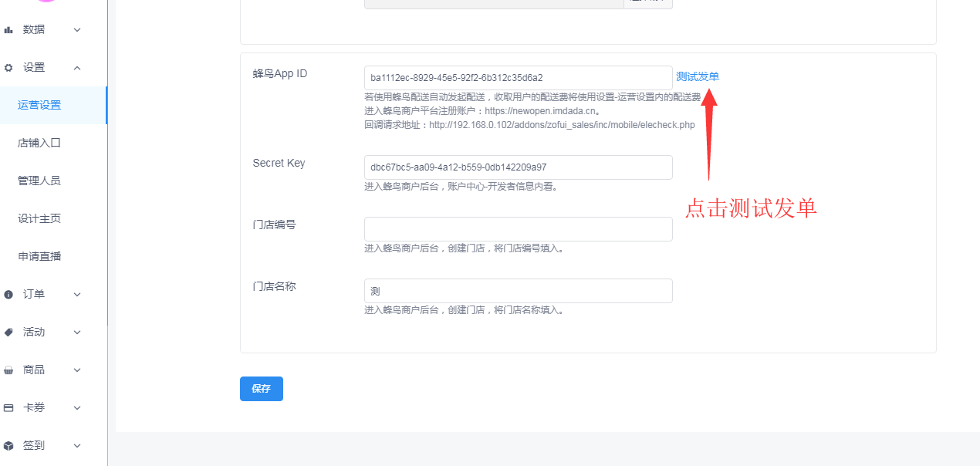Screen dimensions: 980x466
Task: Click the 活动 tag icon
Action: [8, 333]
